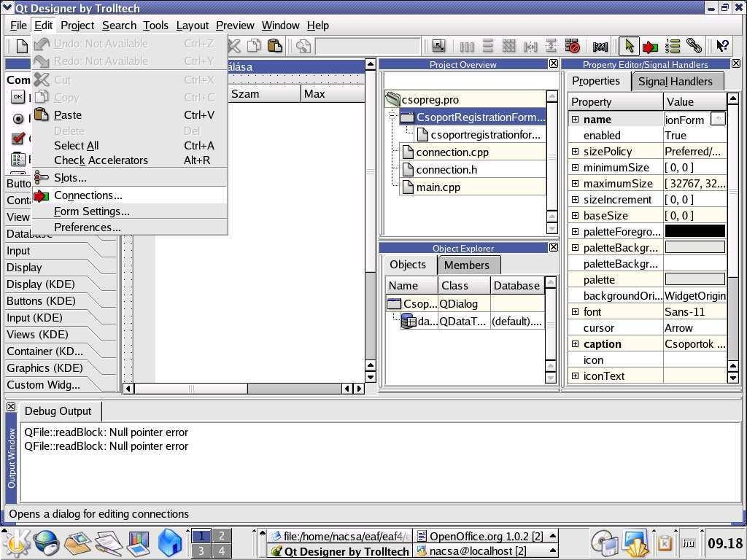Select connection.h in Project Overview
Screen dimensions: 747x560
coord(446,169)
